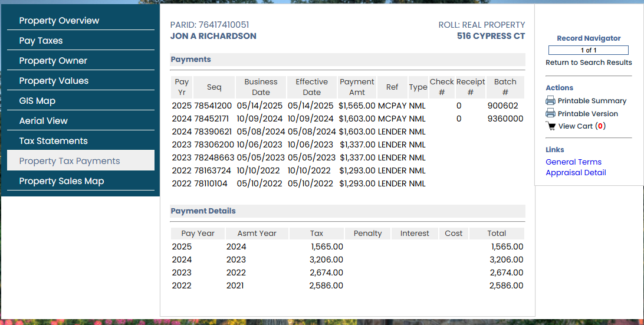Click the Payment Amt column header
This screenshot has width=644, height=325.
pyautogui.click(x=357, y=87)
